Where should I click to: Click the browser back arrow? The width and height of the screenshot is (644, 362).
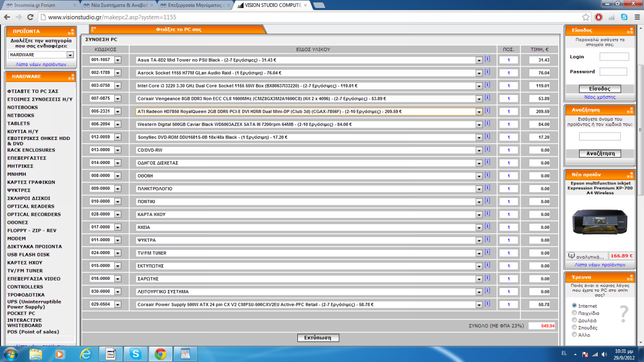[8, 17]
